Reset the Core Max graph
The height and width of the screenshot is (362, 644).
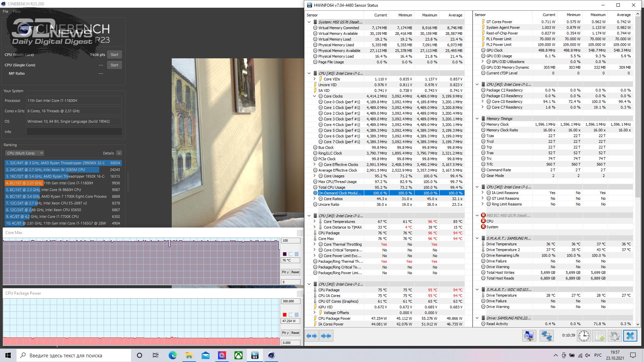point(295,272)
